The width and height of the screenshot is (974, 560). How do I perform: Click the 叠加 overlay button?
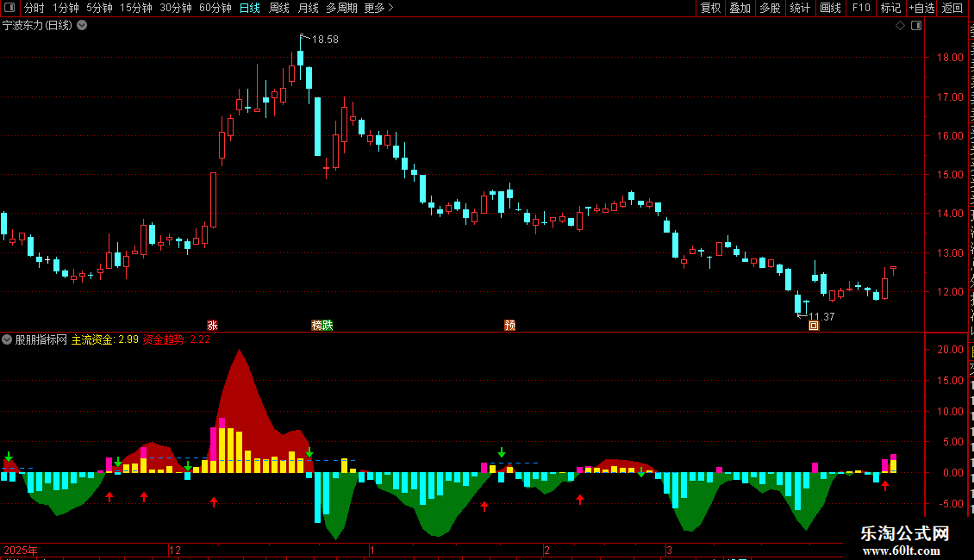[740, 8]
